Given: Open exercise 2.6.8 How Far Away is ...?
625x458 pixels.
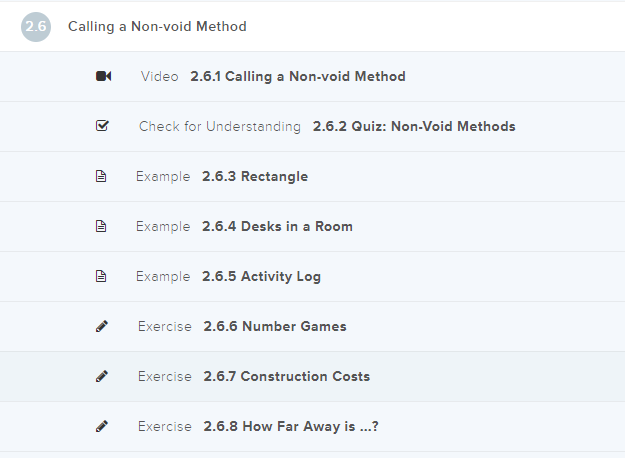Looking at the screenshot, I should pyautogui.click(x=290, y=426).
